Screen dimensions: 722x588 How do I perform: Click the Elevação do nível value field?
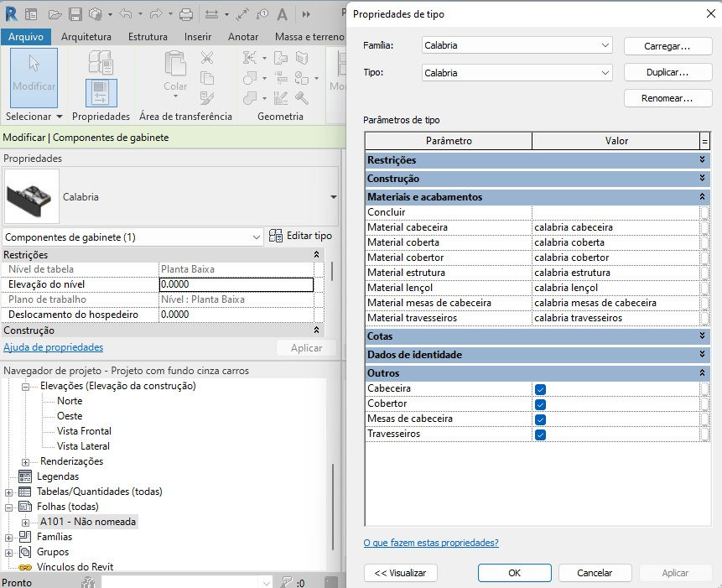click(x=236, y=284)
